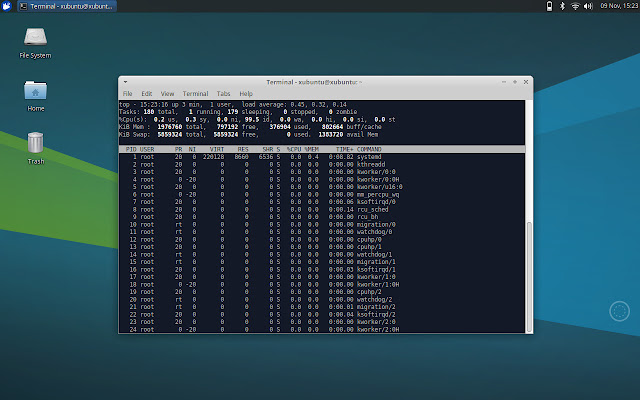Click the circular overlay icon on the desktop
This screenshot has width=640, height=400.
point(619,311)
